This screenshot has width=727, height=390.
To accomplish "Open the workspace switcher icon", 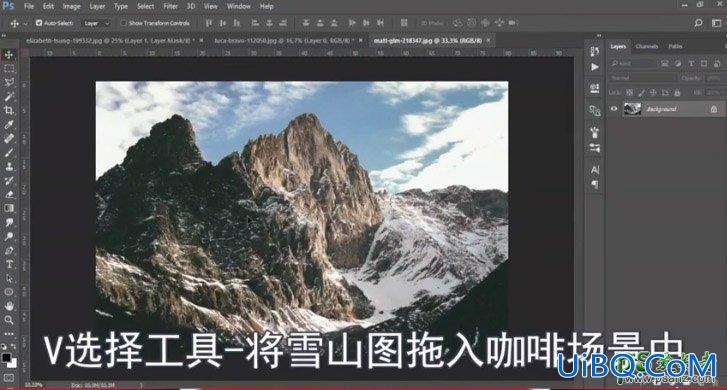I will [x=716, y=23].
